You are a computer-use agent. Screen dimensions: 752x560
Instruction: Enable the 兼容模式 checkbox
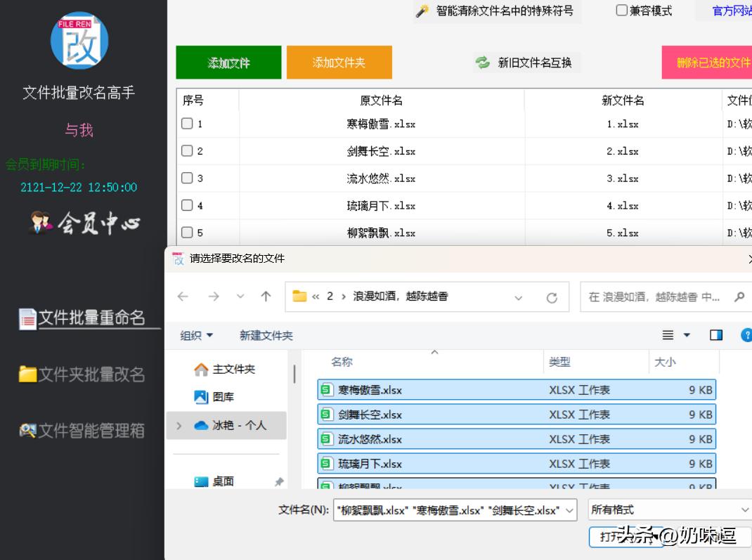coord(622,11)
